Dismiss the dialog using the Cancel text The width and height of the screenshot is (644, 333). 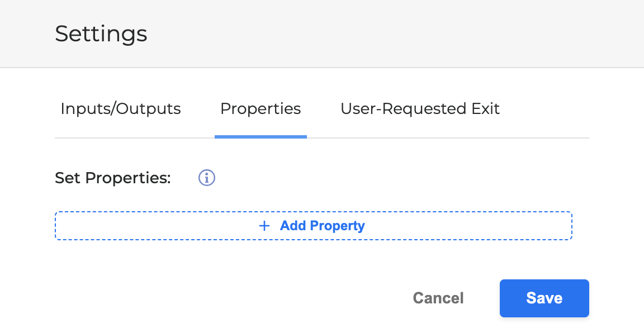pyautogui.click(x=438, y=298)
